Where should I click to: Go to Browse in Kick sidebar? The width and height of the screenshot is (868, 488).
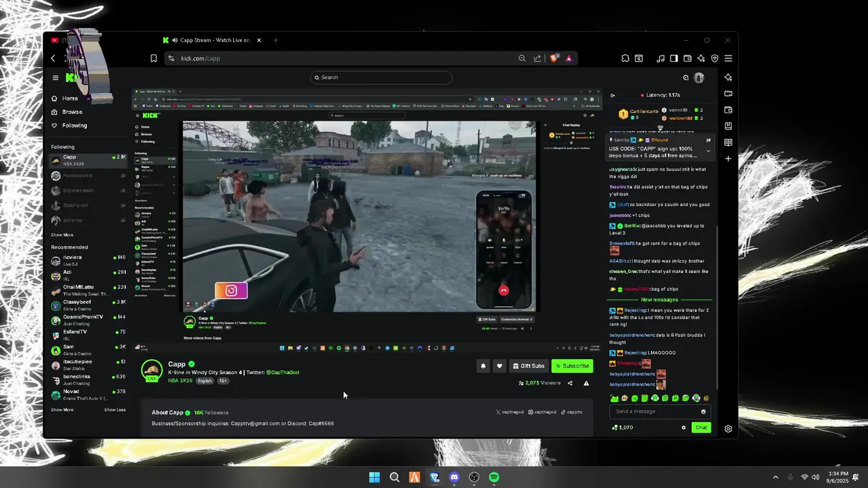point(66,112)
